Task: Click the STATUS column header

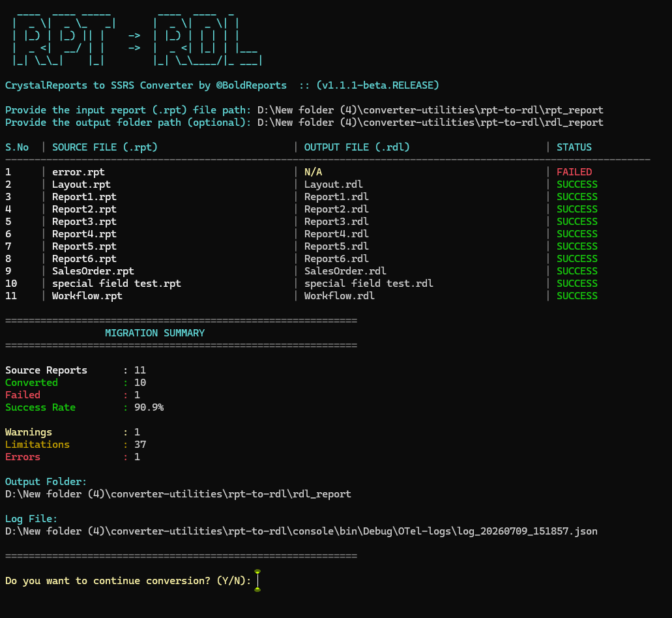Action: [x=574, y=147]
